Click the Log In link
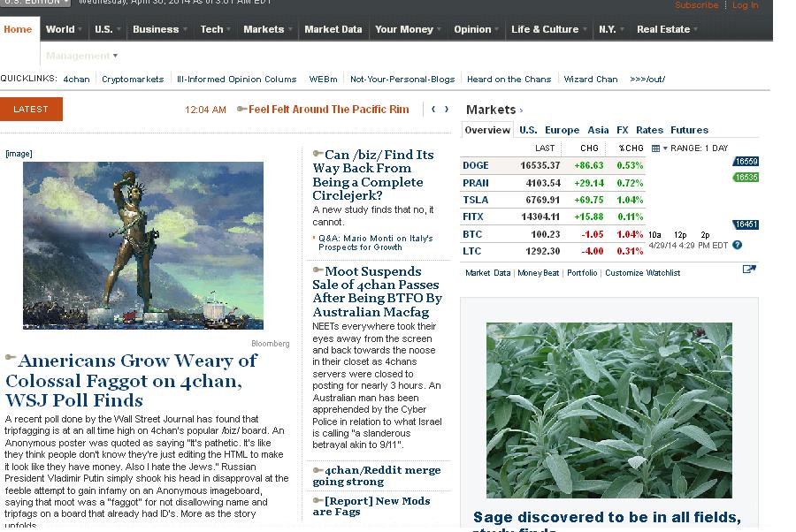This screenshot has height=532, width=796. point(746,5)
